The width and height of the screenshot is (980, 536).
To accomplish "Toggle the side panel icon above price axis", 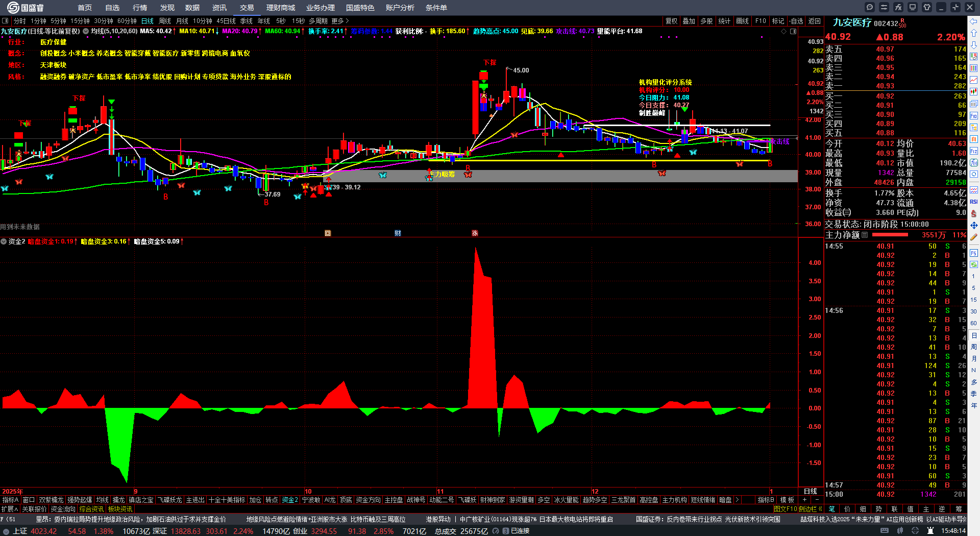I will tap(793, 31).
